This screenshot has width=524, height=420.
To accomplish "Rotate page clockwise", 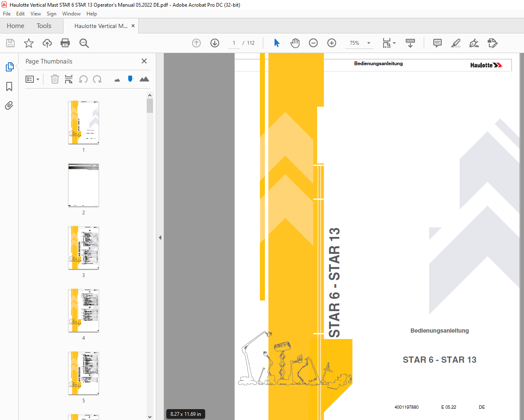I will click(97, 79).
